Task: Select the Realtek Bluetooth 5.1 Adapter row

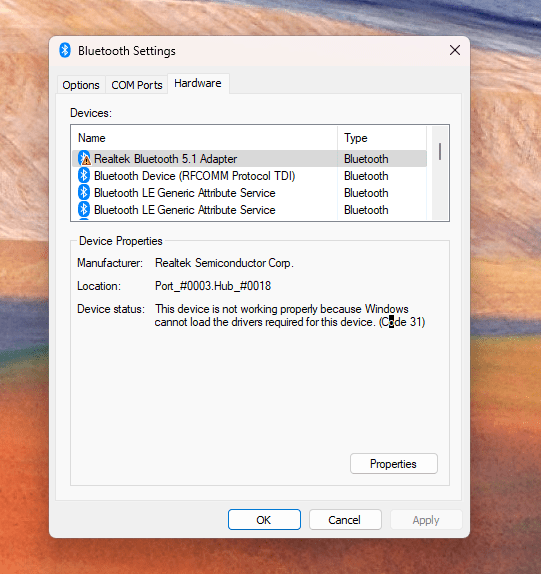Action: pyautogui.click(x=249, y=159)
